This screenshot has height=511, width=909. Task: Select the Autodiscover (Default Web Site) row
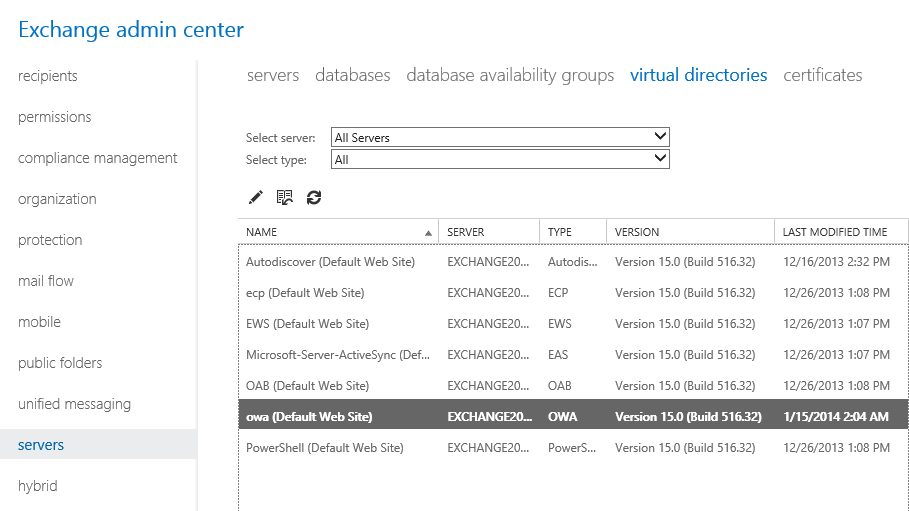[573, 262]
